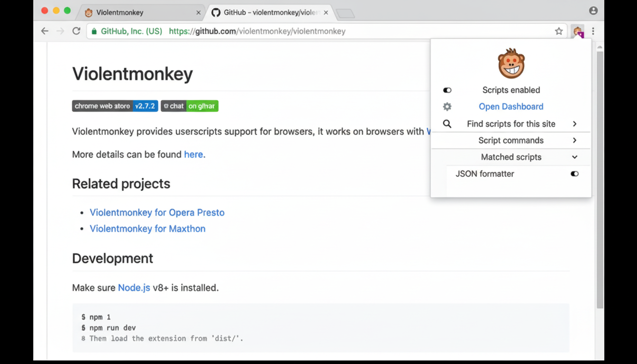The image size is (637, 364).
Task: Click the back navigation arrow
Action: pos(45,31)
